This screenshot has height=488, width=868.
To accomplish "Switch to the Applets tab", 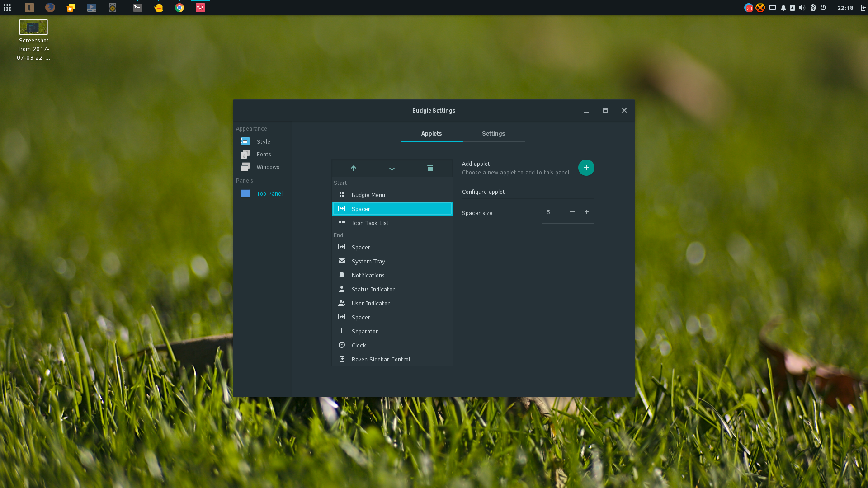I will (x=431, y=134).
